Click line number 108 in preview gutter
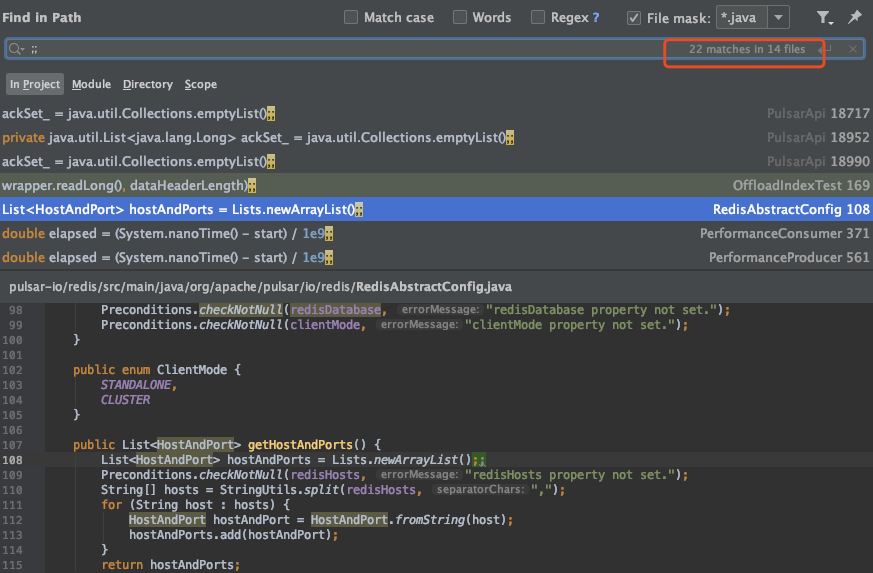Image resolution: width=873 pixels, height=573 pixels. [12, 460]
